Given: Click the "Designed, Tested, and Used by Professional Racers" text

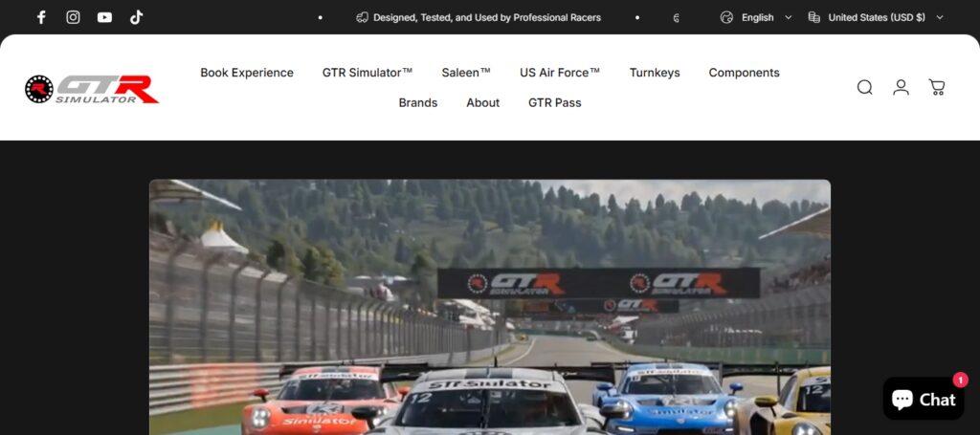Looking at the screenshot, I should coord(487,17).
